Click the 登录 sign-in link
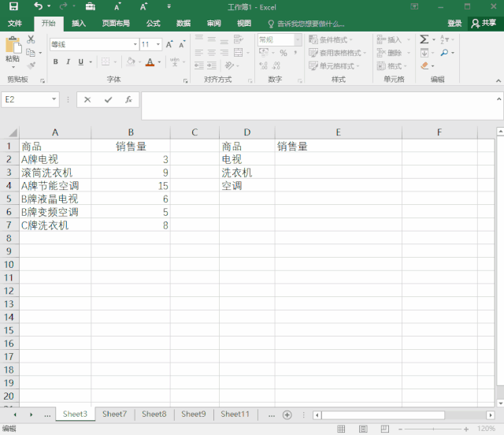Image resolution: width=504 pixels, height=435 pixels. [454, 24]
